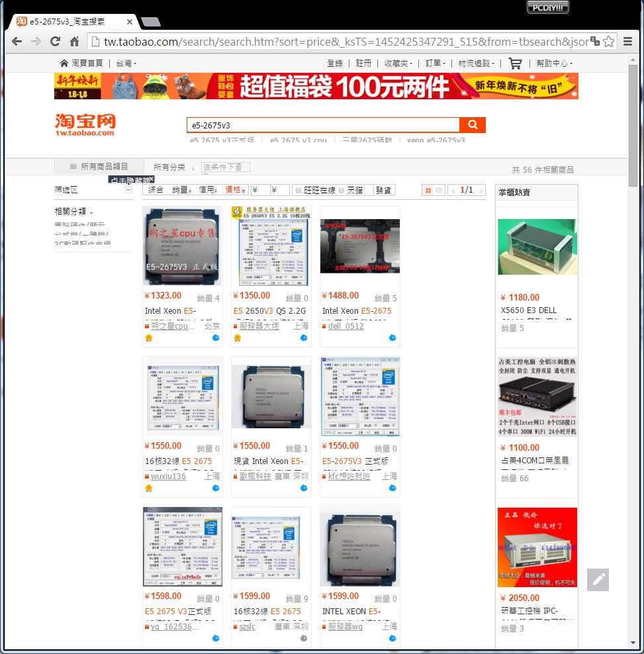This screenshot has width=644, height=654.
Task: Open the 訂單 dropdown menu
Action: 436,64
